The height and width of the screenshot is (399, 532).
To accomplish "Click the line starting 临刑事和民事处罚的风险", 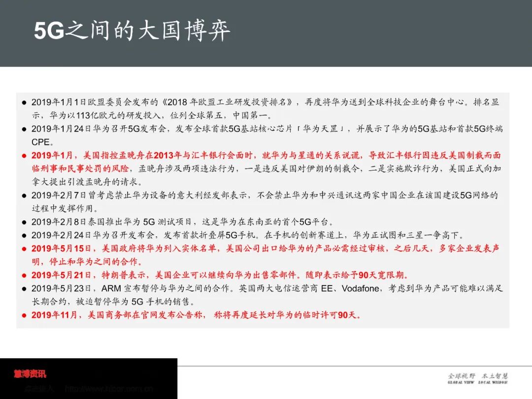I will [266, 168].
